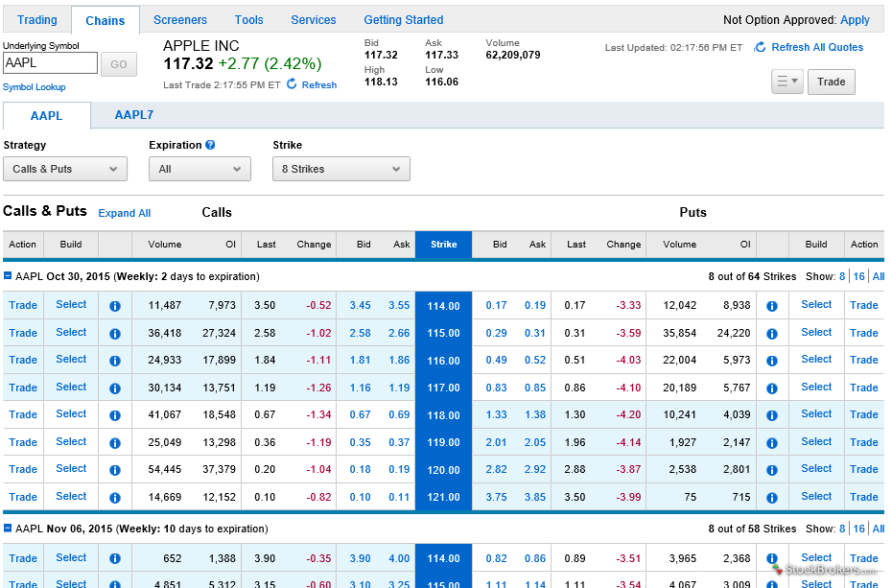892x588 pixels.
Task: Click the refresh icon beside Last Trade time
Action: point(292,84)
